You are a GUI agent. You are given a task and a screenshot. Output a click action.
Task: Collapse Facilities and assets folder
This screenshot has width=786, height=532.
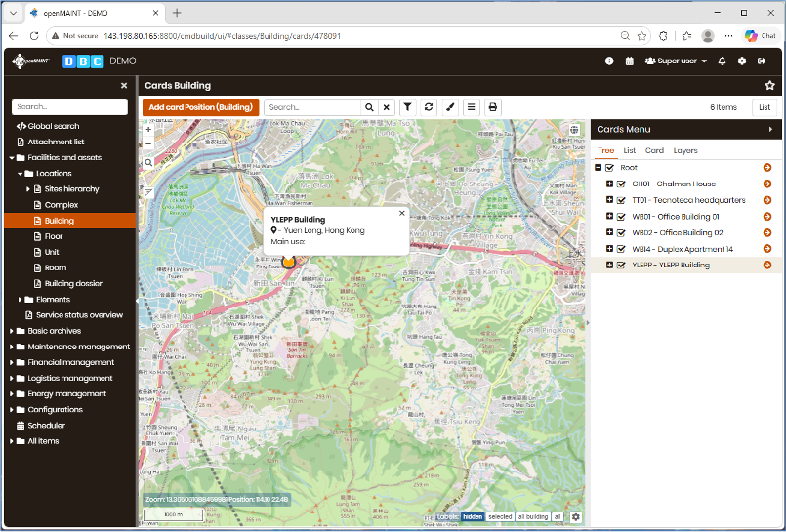(x=12, y=158)
